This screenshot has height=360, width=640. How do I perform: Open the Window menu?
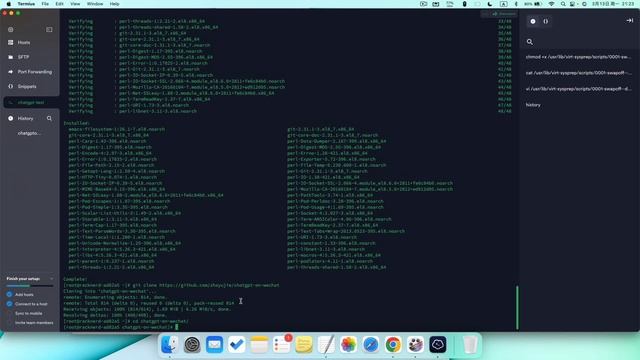[95, 4]
